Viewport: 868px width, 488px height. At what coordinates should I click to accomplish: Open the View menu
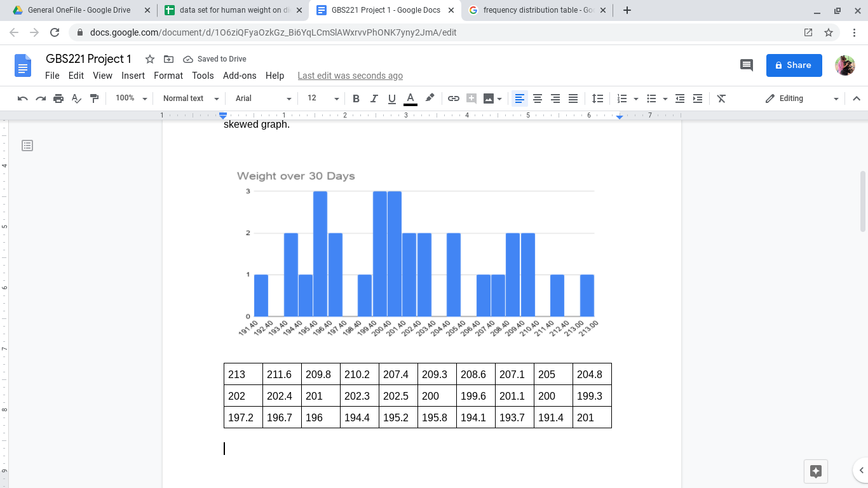pyautogui.click(x=102, y=76)
